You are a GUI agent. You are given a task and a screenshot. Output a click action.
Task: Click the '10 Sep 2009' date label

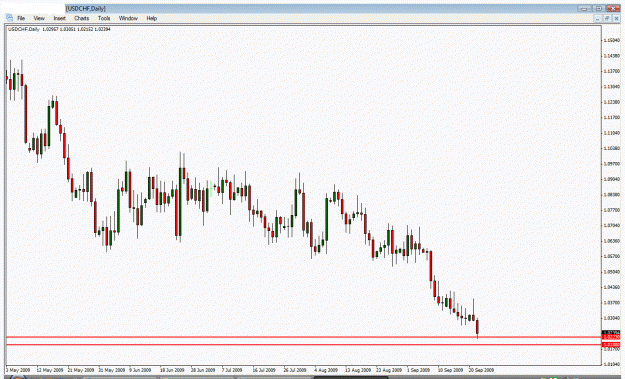[x=450, y=370]
